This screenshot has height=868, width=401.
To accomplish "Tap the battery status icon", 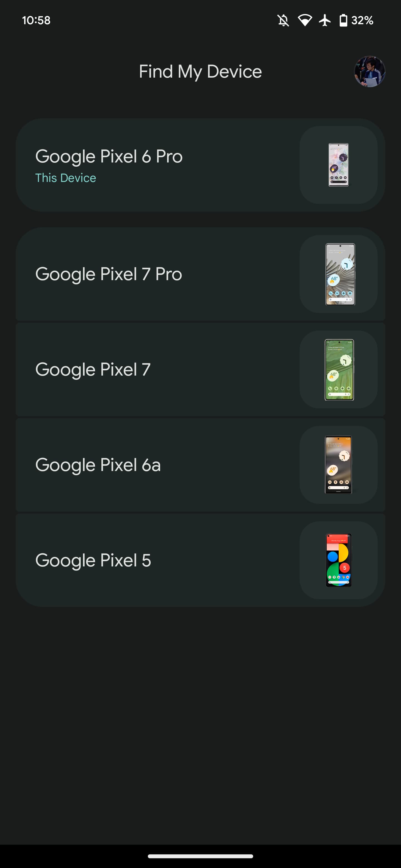I will point(343,20).
